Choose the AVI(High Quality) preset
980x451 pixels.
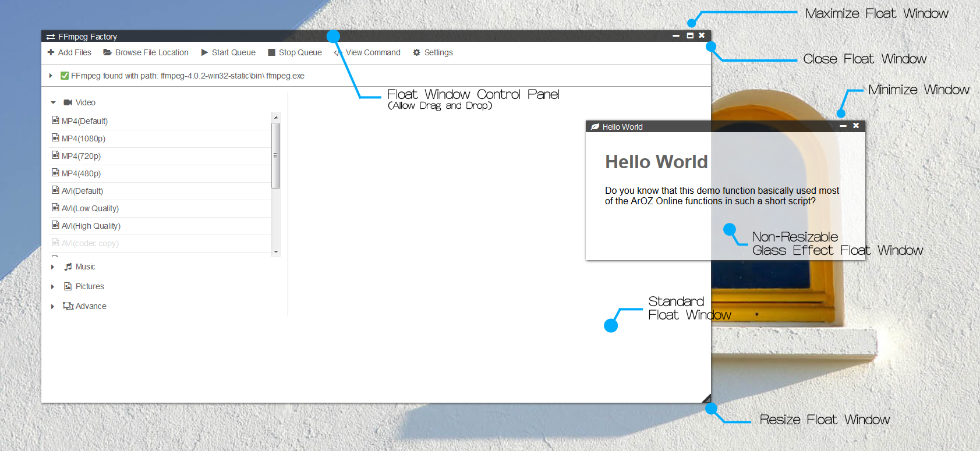(x=91, y=226)
